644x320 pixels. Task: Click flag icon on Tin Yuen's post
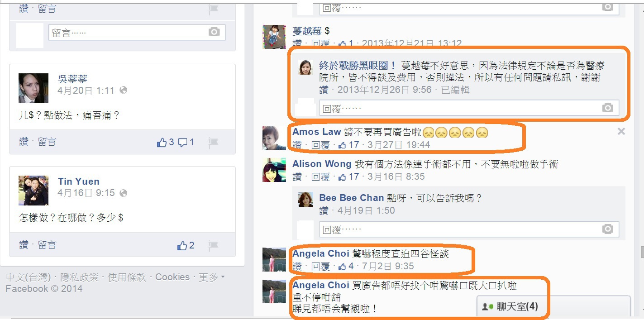coord(214,245)
